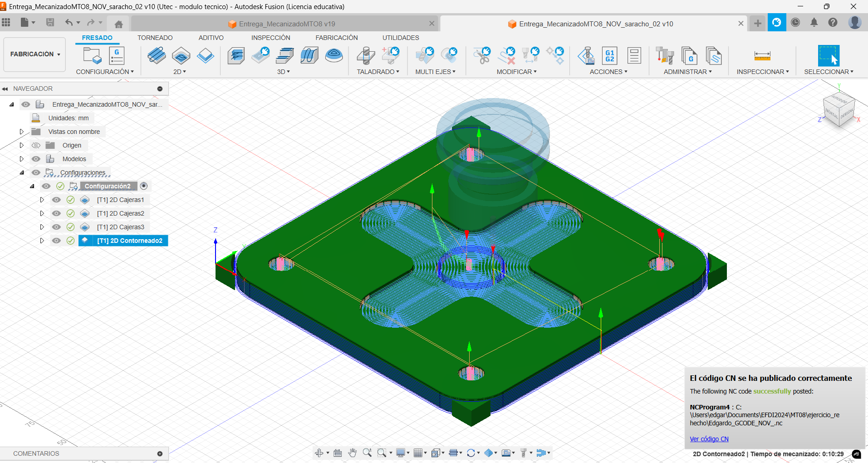Open the Notifications bell
868x463 pixels.
pos(814,22)
